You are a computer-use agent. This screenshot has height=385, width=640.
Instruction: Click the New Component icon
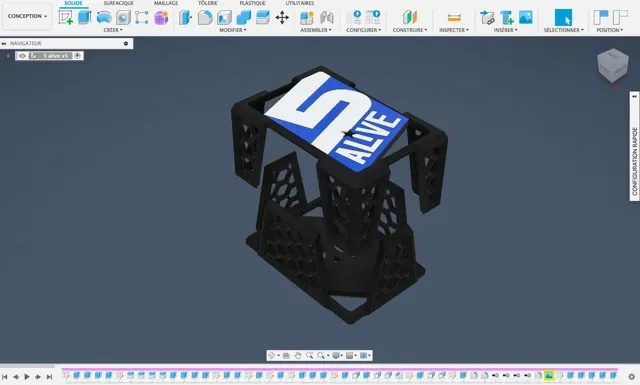coord(307,18)
